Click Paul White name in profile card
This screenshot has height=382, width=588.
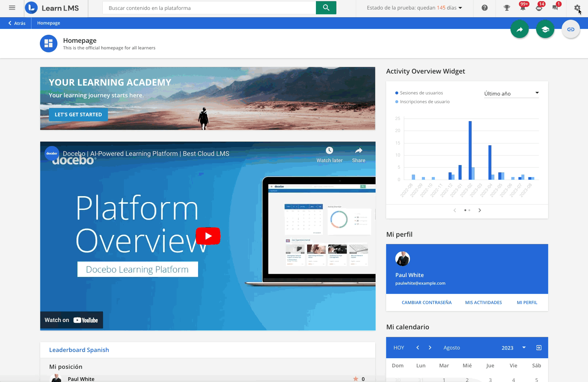pos(410,275)
